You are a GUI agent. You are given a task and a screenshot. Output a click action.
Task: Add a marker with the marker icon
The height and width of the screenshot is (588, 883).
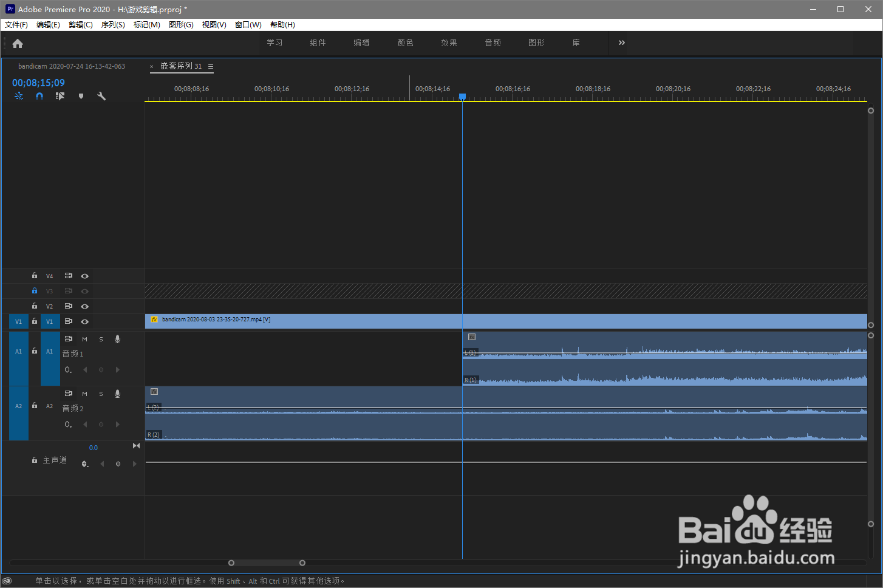81,96
